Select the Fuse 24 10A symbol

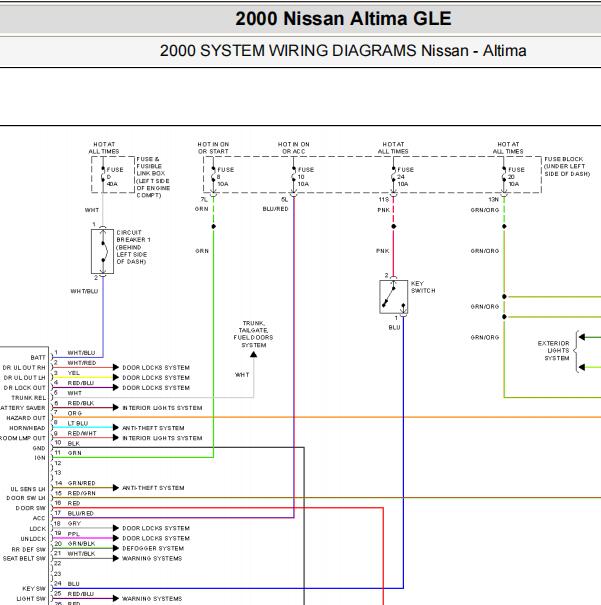(393, 176)
